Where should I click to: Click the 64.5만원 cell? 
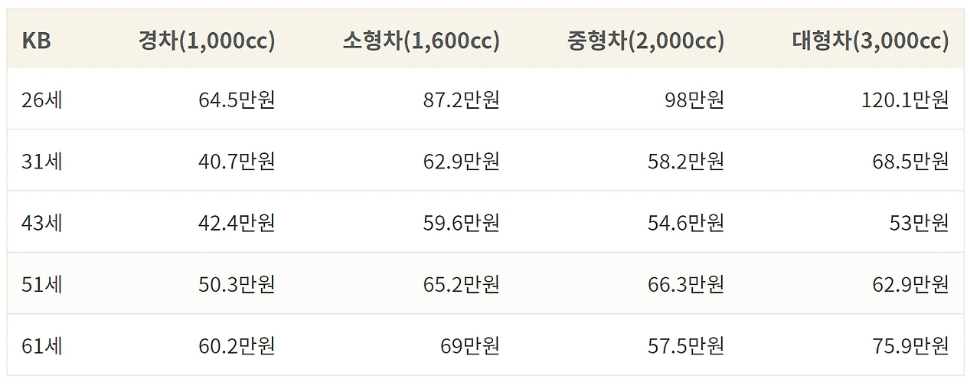tap(237, 100)
